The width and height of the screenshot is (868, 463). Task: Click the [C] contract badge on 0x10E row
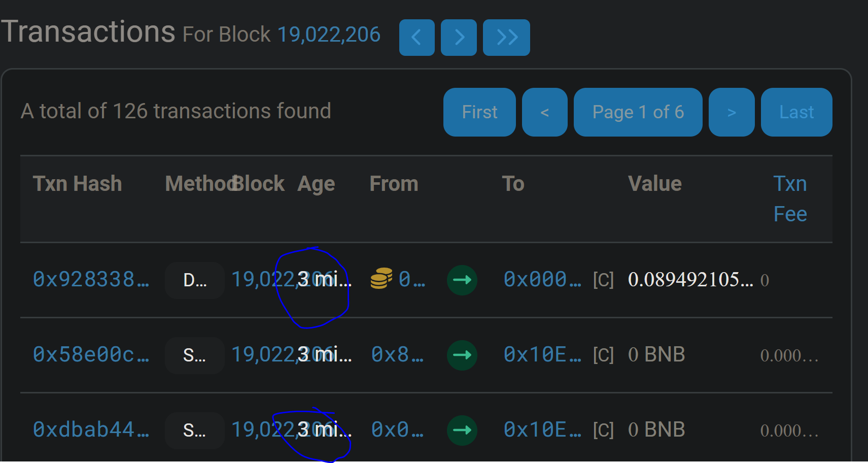click(603, 355)
